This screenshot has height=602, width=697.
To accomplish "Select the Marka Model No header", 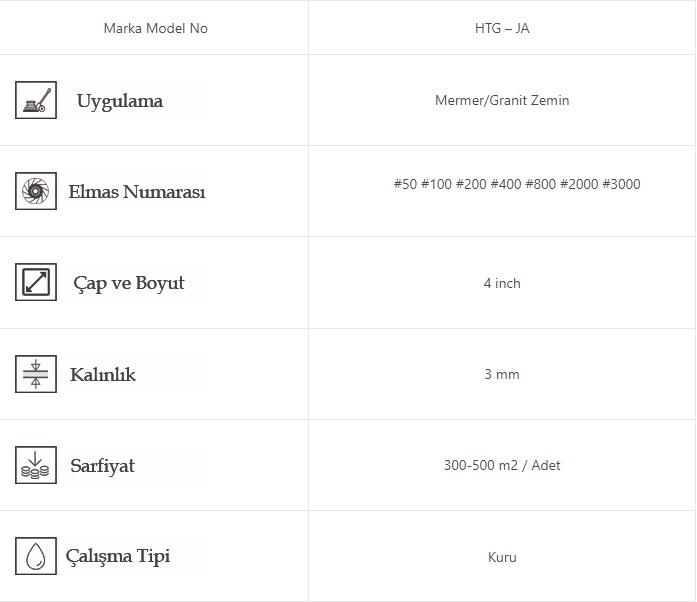I will 156,28.
